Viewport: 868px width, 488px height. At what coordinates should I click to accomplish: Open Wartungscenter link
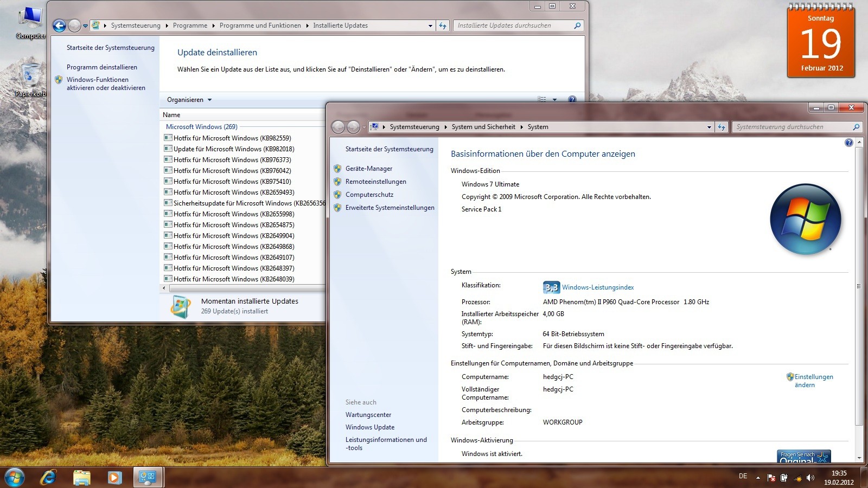[x=368, y=415]
